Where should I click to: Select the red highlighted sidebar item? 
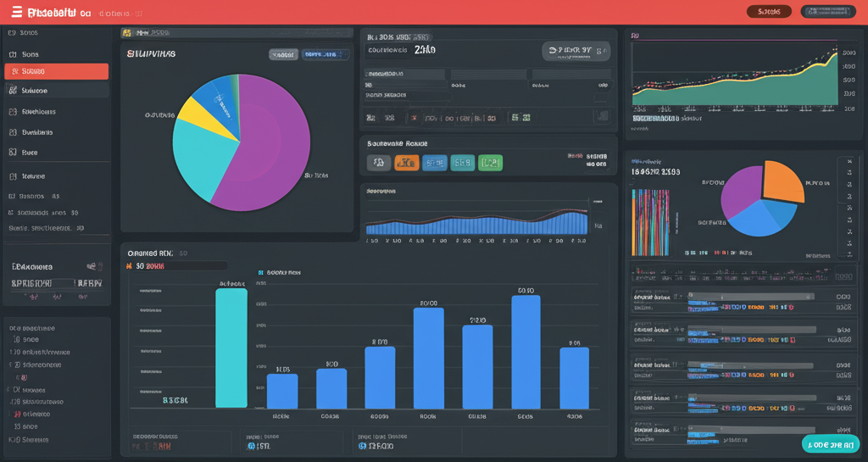coord(57,71)
